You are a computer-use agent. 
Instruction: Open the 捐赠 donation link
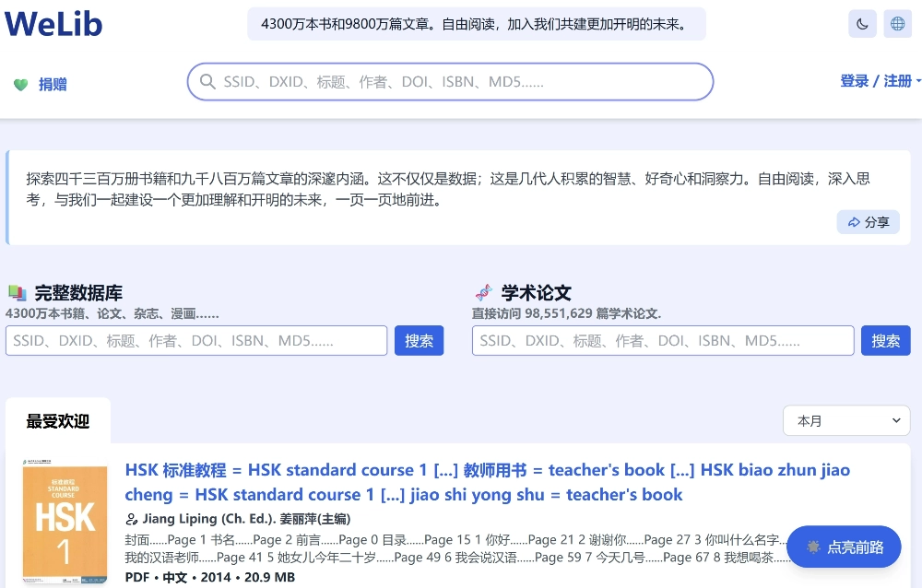click(x=53, y=85)
